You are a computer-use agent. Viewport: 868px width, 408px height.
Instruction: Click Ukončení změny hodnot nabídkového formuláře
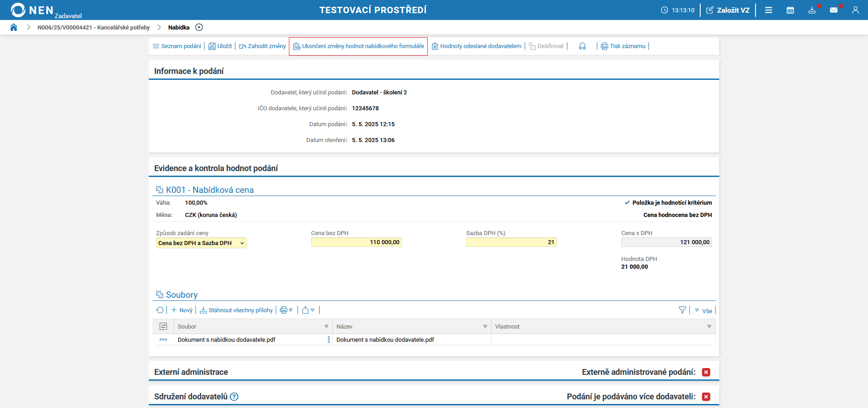(358, 46)
